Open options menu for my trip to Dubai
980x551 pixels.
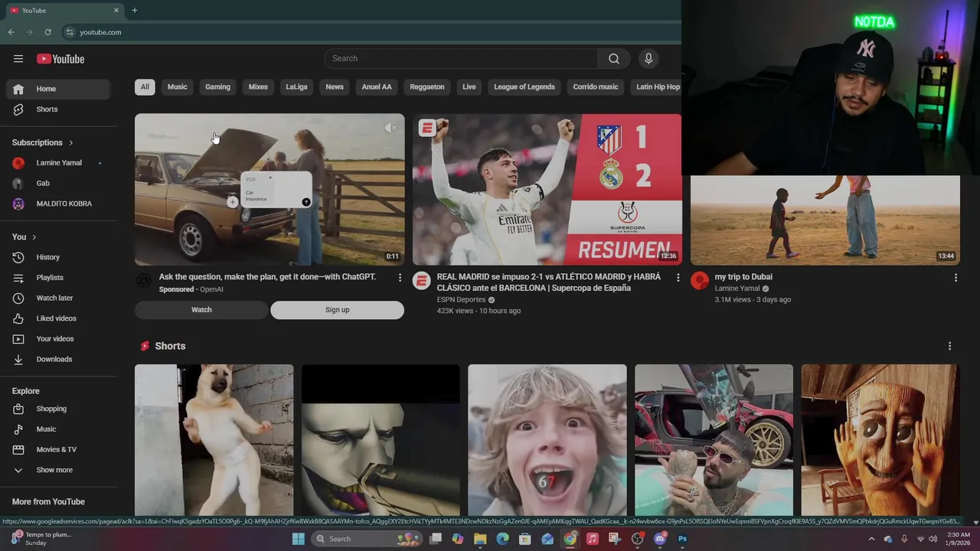(955, 278)
